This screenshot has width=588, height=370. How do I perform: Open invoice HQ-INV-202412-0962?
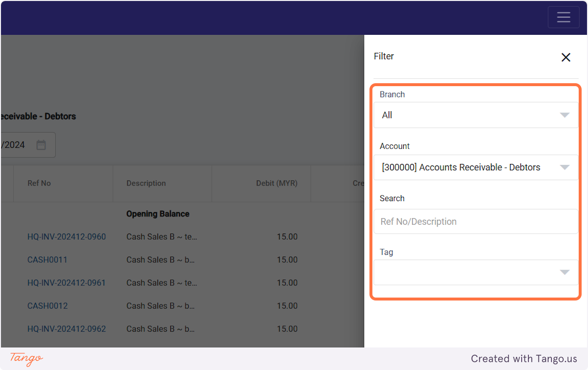(67, 329)
